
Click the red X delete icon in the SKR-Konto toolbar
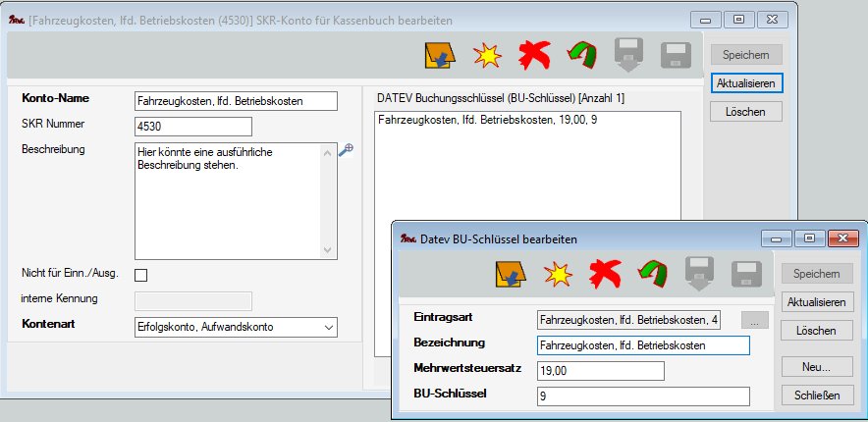pos(533,55)
